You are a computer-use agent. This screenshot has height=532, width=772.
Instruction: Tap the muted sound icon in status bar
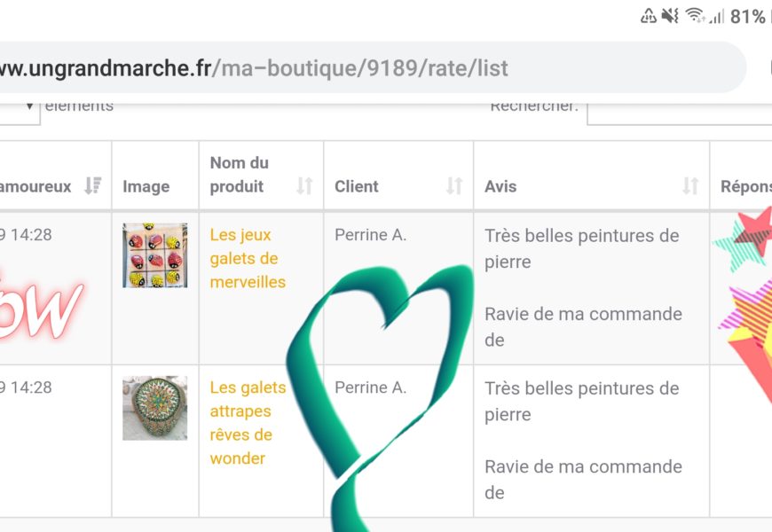(670, 16)
